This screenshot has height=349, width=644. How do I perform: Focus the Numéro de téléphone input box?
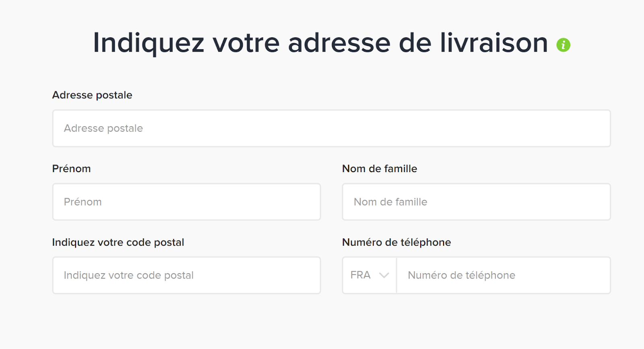point(504,275)
